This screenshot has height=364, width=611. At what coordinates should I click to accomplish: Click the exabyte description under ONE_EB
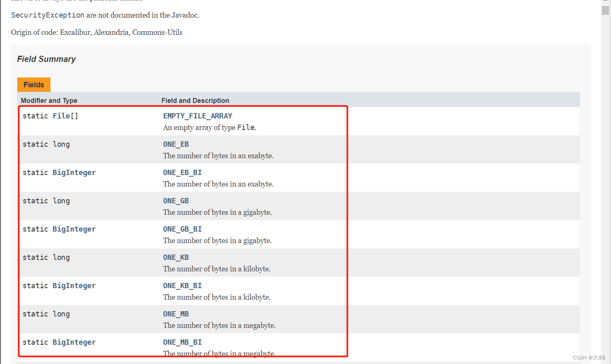218,156
